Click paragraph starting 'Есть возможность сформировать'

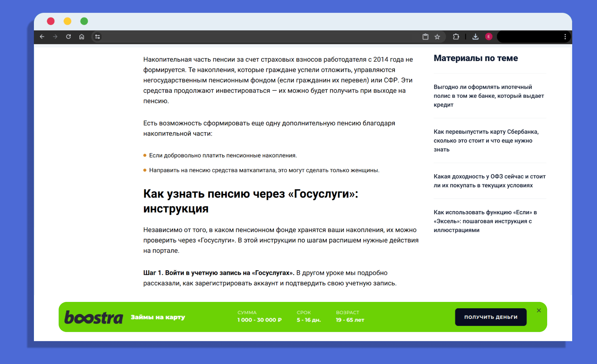point(269,128)
